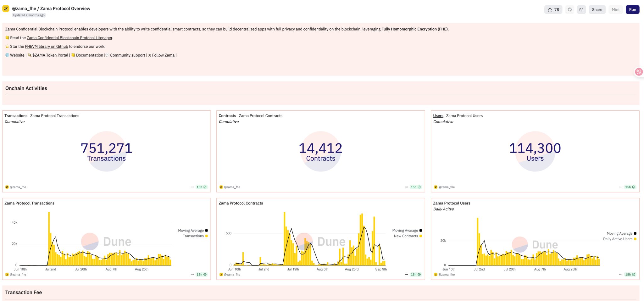Click the Share button
The width and height of the screenshot is (644, 301).
(x=597, y=9)
